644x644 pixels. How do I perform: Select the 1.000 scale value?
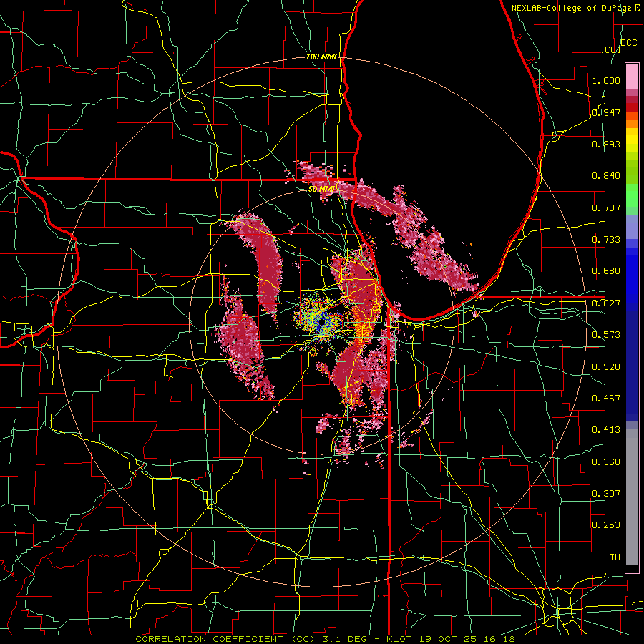(x=606, y=80)
